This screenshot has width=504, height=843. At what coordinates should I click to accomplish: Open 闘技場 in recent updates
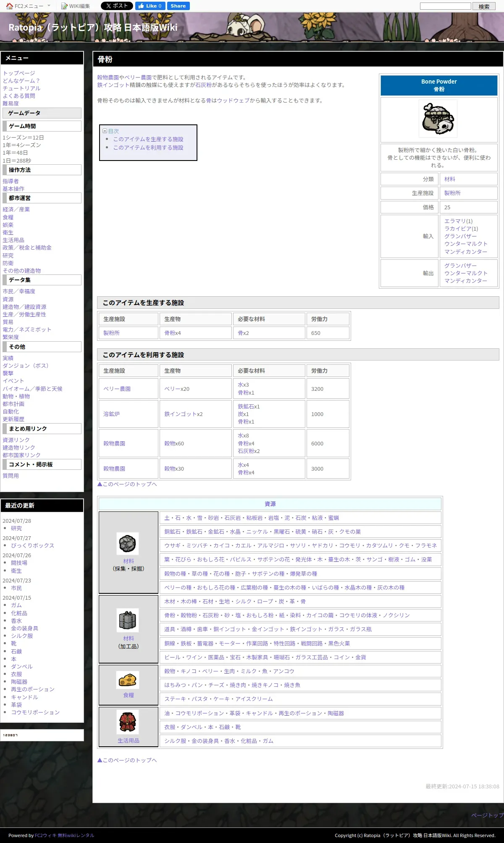pos(19,563)
